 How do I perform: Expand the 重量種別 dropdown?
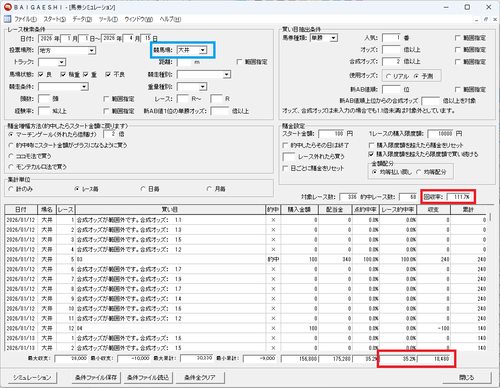pos(203,87)
